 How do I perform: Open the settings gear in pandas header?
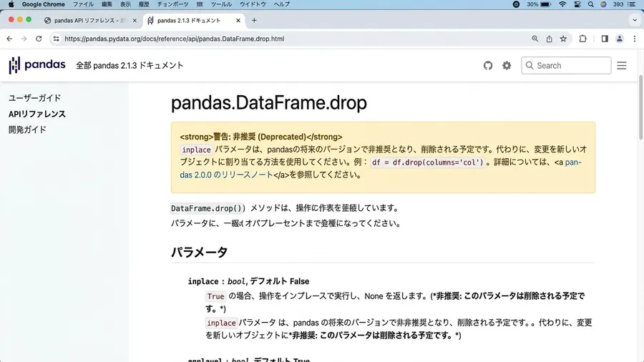507,66
